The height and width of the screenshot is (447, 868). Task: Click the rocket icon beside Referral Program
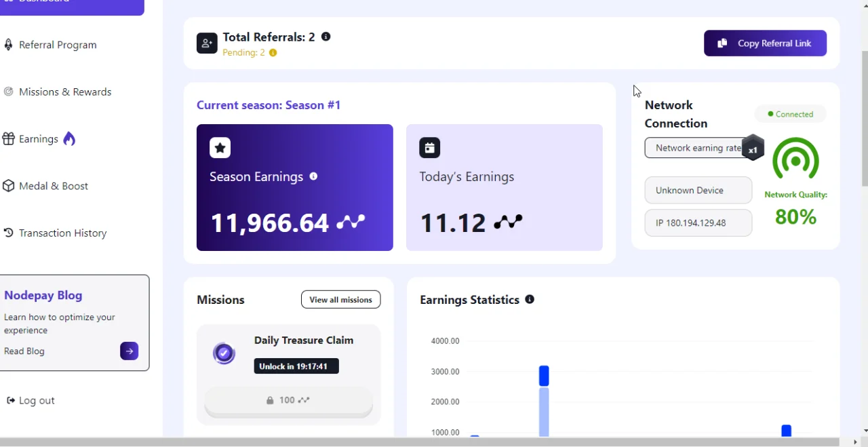click(8, 45)
